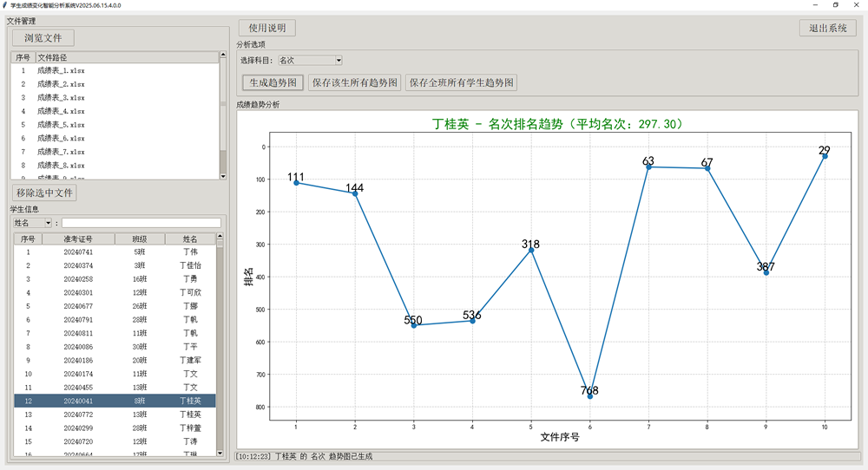Open the 使用说明 help button

(267, 29)
